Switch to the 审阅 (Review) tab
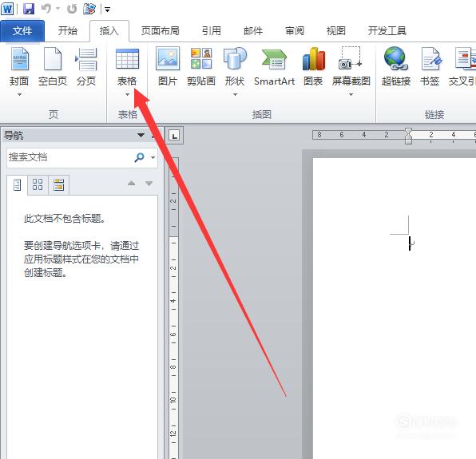This screenshot has height=459, width=476. click(x=295, y=30)
